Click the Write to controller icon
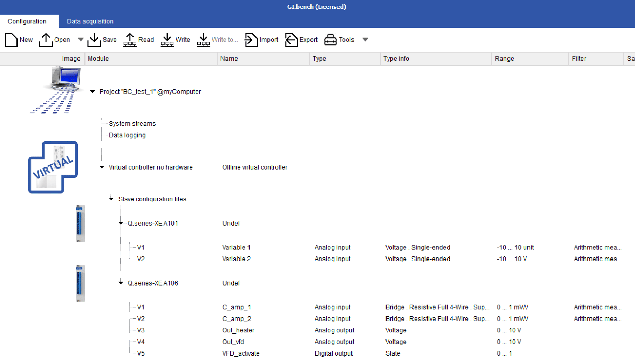The image size is (635, 364). coord(167,40)
